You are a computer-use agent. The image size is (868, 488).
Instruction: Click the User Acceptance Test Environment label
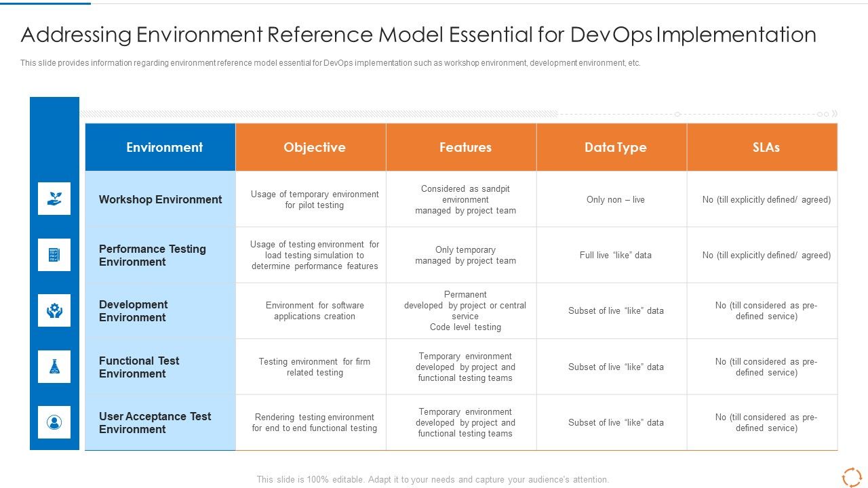coord(160,422)
